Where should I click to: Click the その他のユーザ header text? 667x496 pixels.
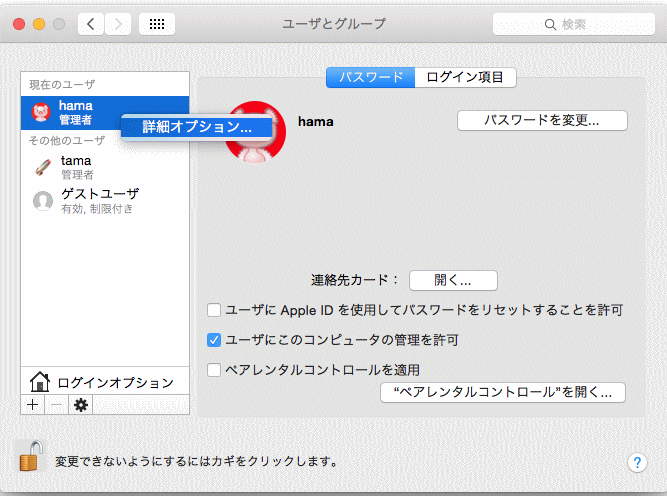coord(66,140)
